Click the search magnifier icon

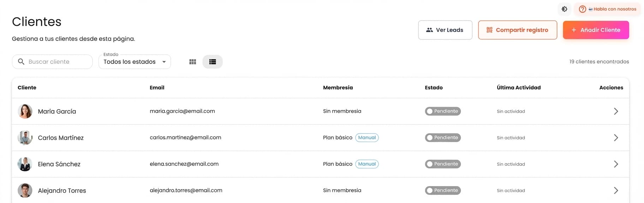pos(21,62)
